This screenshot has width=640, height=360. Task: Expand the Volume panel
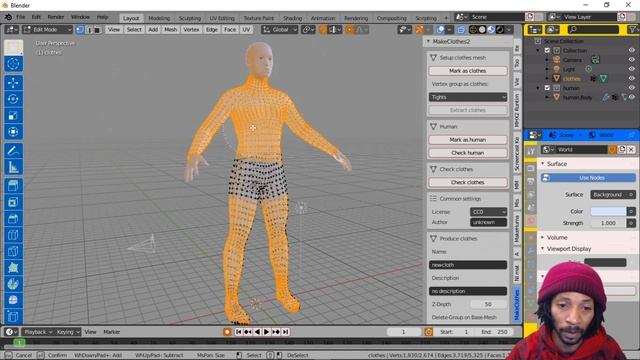pyautogui.click(x=557, y=237)
